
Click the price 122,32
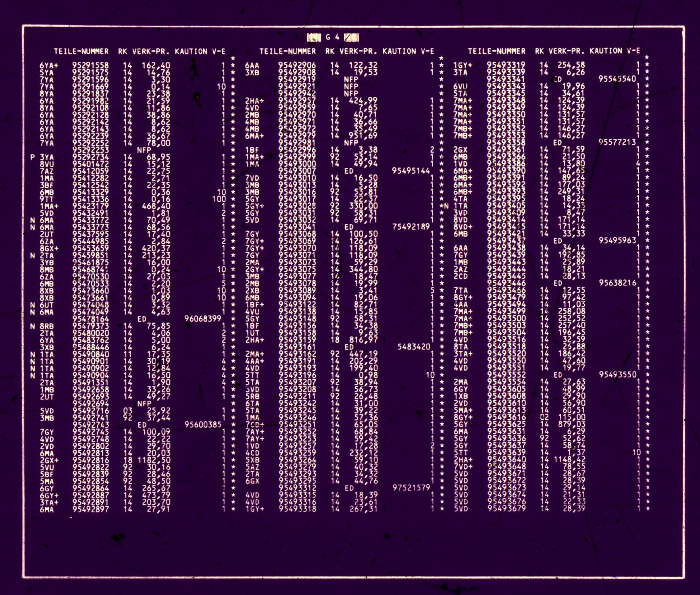click(363, 65)
